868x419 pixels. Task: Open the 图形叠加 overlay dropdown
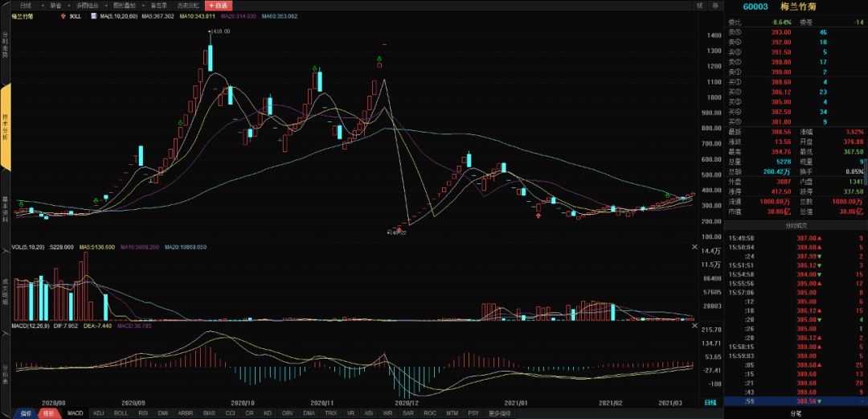(142, 5)
